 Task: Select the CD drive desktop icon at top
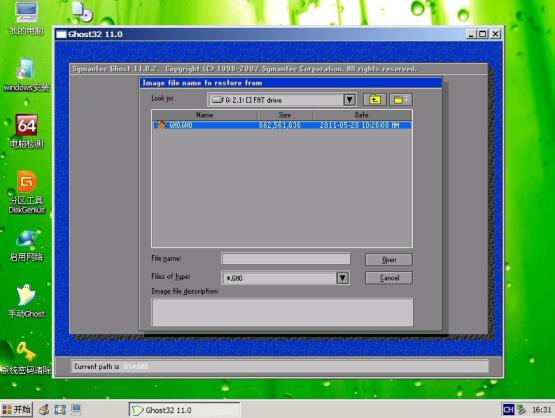82,11
